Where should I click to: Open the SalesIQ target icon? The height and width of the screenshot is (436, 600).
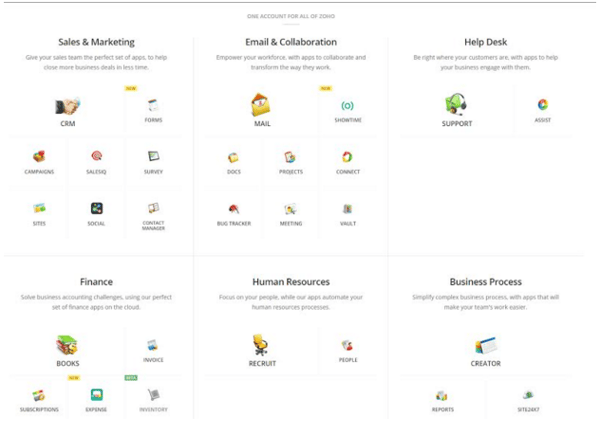[96, 156]
